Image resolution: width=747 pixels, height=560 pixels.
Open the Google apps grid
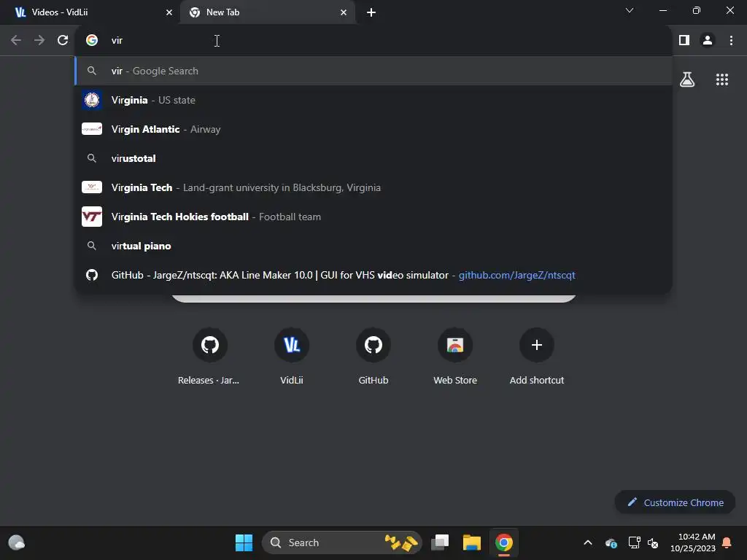[722, 79]
